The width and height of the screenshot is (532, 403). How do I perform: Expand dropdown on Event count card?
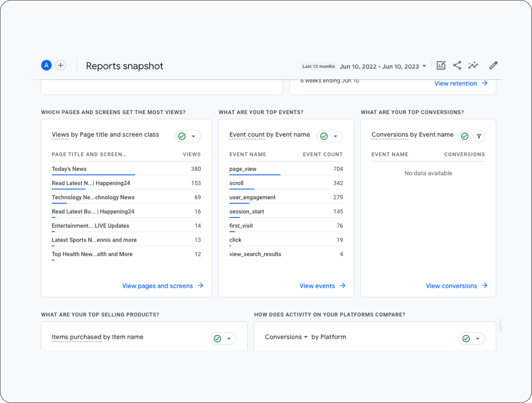[336, 136]
